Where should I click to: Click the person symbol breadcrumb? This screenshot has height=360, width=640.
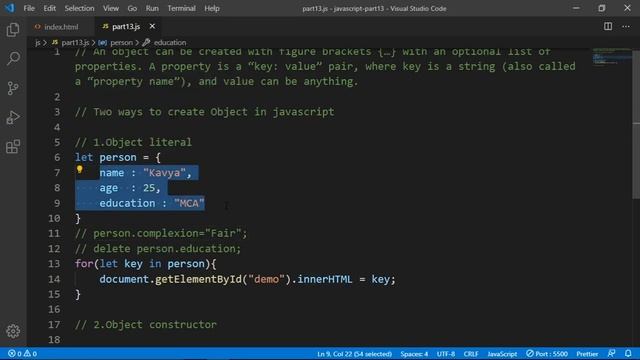pyautogui.click(x=121, y=42)
